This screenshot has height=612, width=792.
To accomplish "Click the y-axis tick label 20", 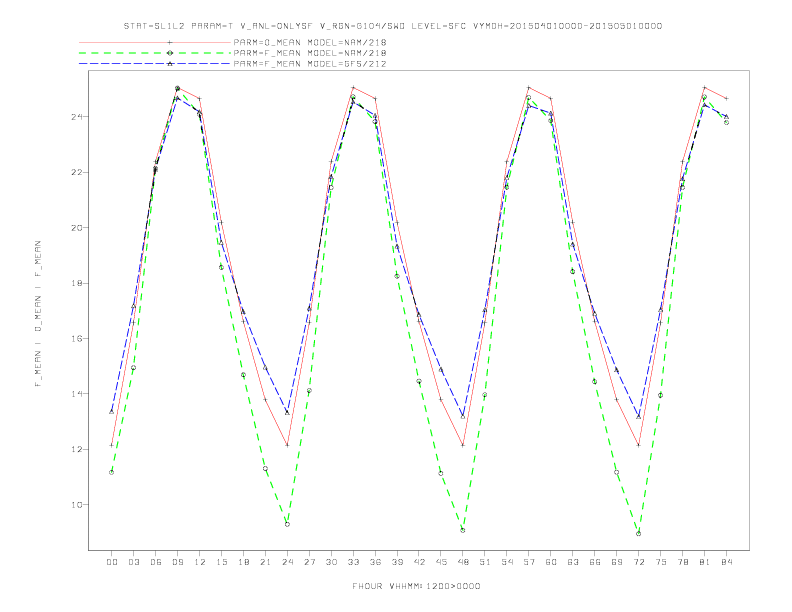I will [76, 228].
